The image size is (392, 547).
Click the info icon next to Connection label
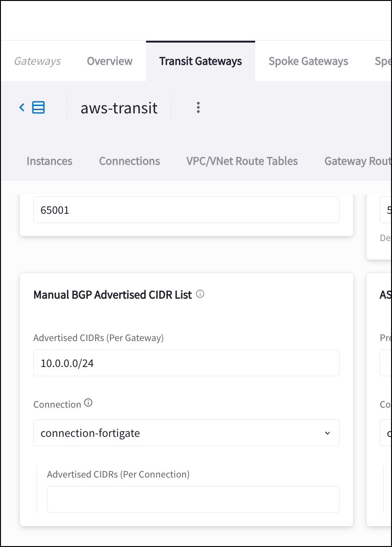[x=88, y=403]
